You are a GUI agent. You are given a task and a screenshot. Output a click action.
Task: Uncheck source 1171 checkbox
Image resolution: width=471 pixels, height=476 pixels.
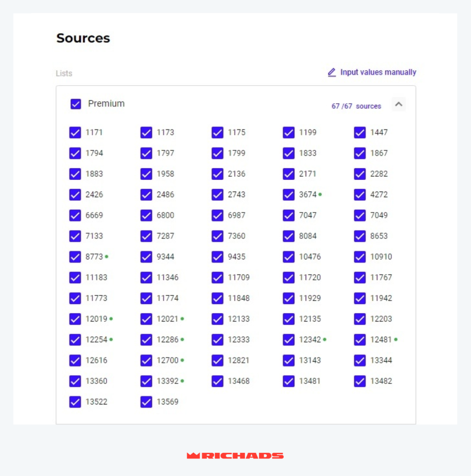[x=75, y=132]
